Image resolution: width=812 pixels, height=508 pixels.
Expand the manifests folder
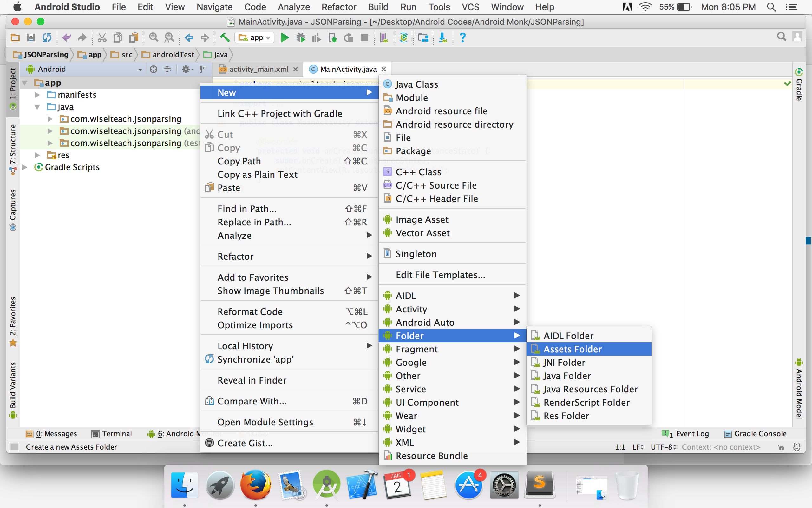pos(37,95)
